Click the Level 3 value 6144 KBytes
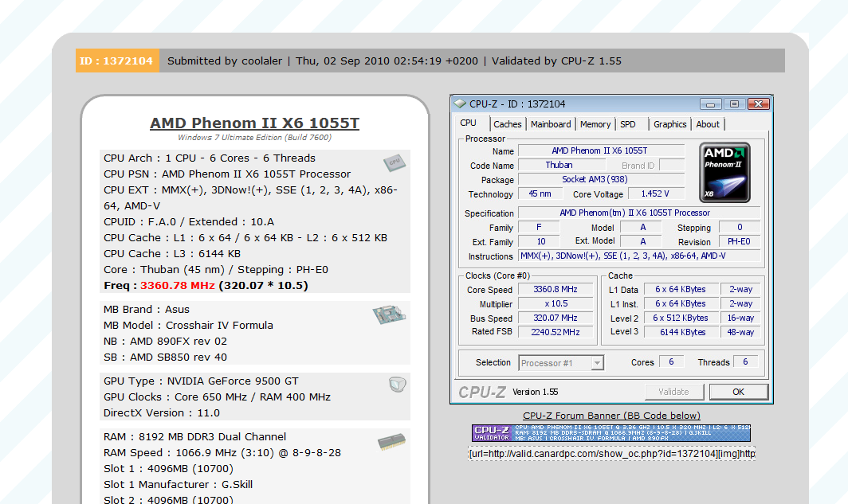 click(681, 332)
